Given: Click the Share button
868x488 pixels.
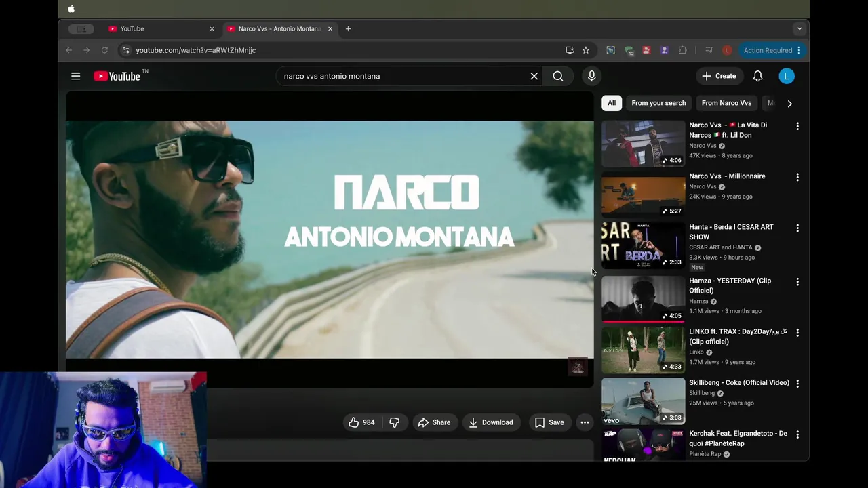Looking at the screenshot, I should coord(434,422).
